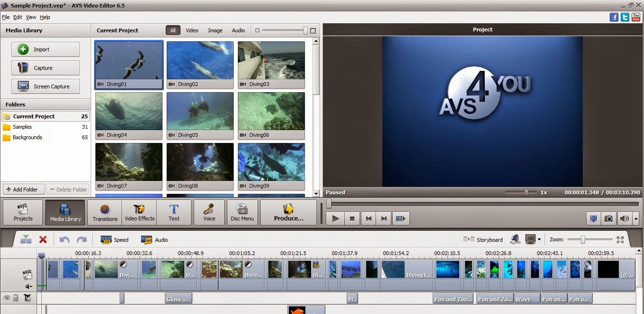The height and width of the screenshot is (314, 644).
Task: Click the Import button
Action: click(45, 49)
